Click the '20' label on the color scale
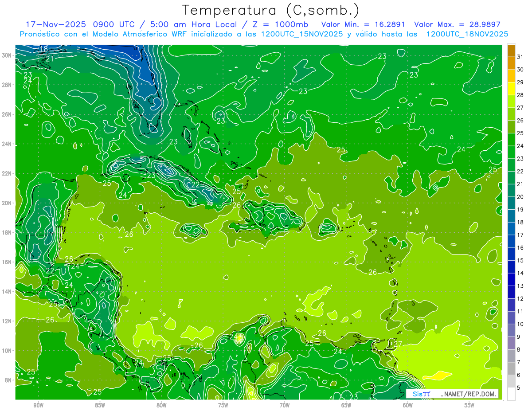532x411 pixels. 520,197
